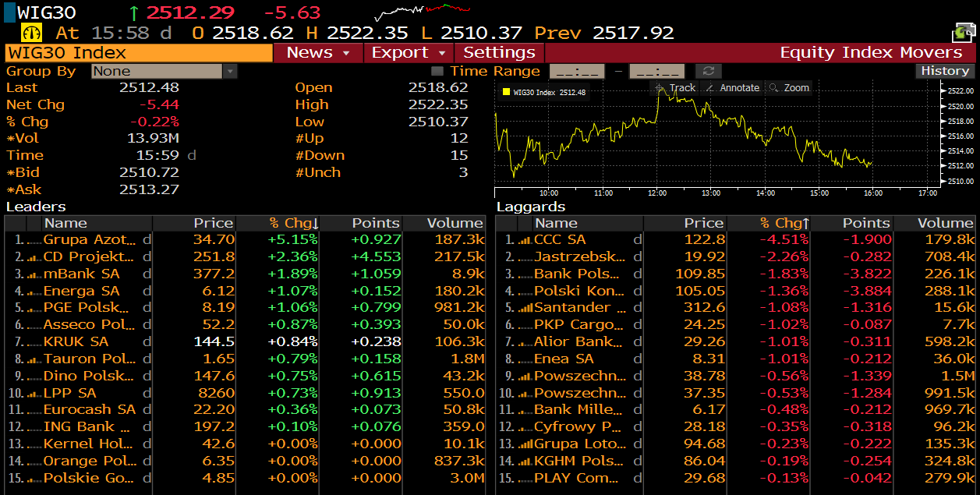Screen dimensions: 980x495
Task: Click the volume bar icon beside mBank SA
Action: pyautogui.click(x=33, y=274)
